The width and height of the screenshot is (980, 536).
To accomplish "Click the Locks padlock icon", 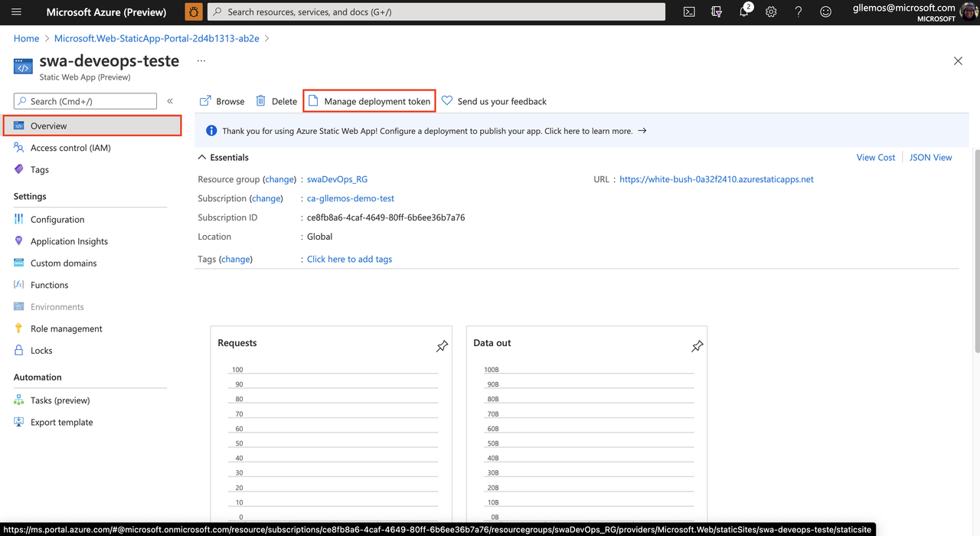I will (x=18, y=351).
